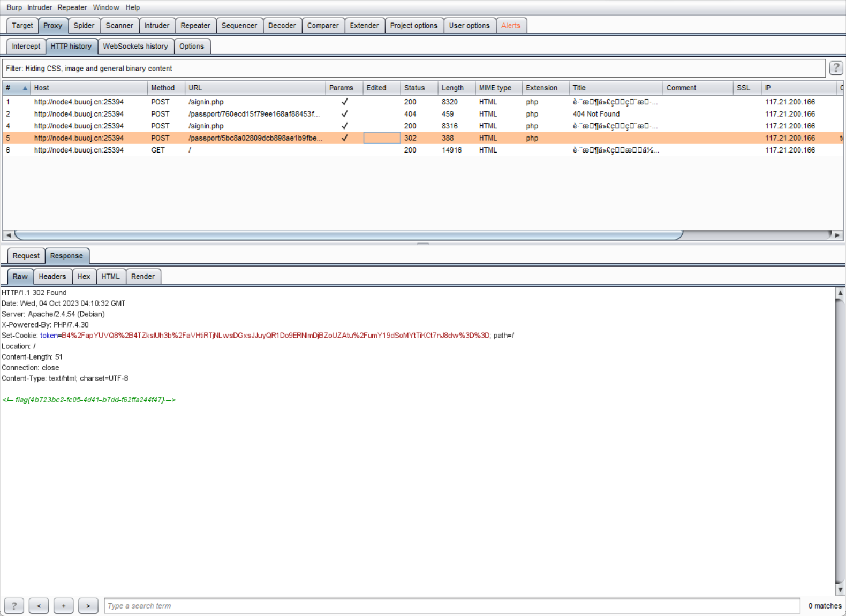Open the Hex view tab
Viewport: 846px width, 616px height.
click(x=84, y=277)
